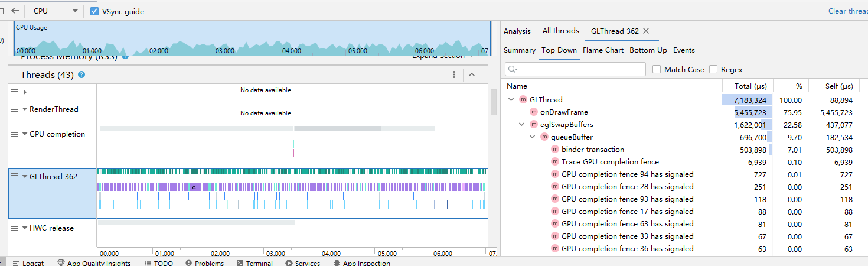Open the Flame Chart sub-tab
This screenshot has height=266, width=868.
603,50
